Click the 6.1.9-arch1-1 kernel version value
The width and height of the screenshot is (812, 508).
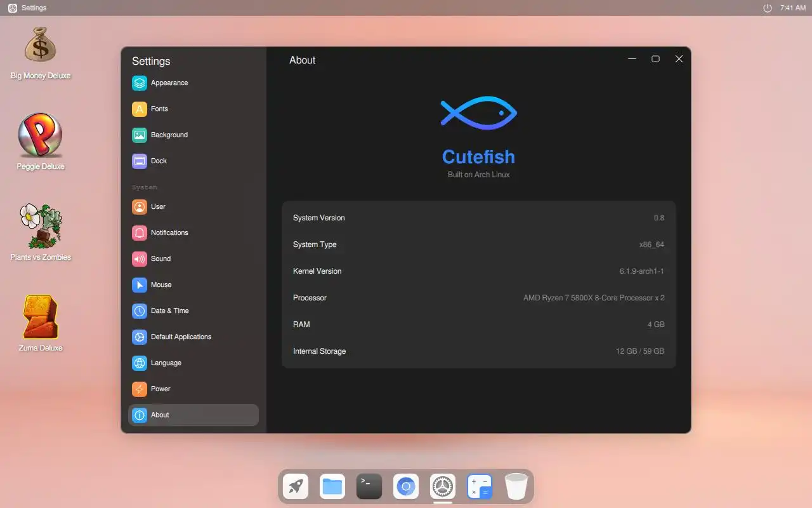point(642,271)
